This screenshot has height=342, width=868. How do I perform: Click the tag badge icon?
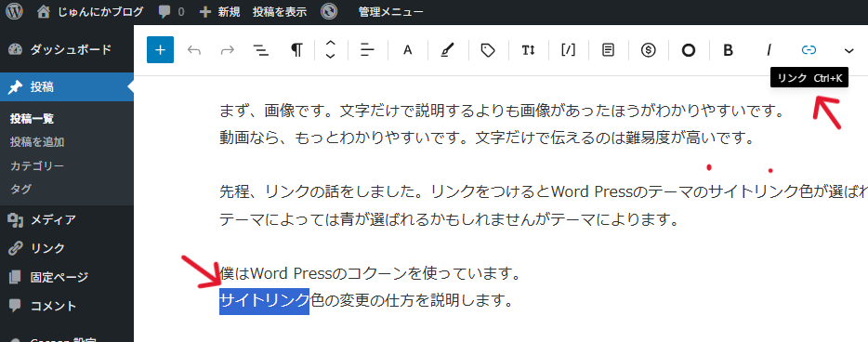coord(487,50)
